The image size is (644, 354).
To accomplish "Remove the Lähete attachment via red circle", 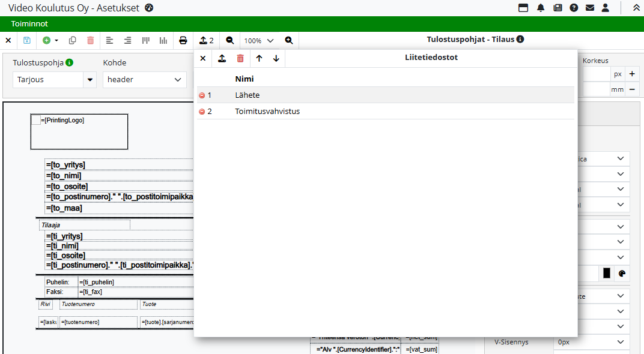I will [202, 95].
